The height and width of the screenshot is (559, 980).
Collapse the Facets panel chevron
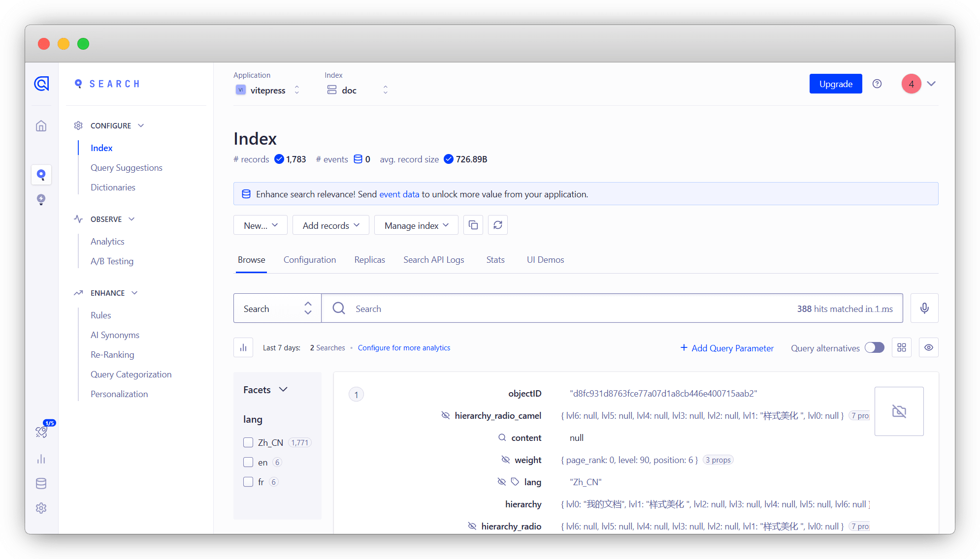(x=283, y=389)
